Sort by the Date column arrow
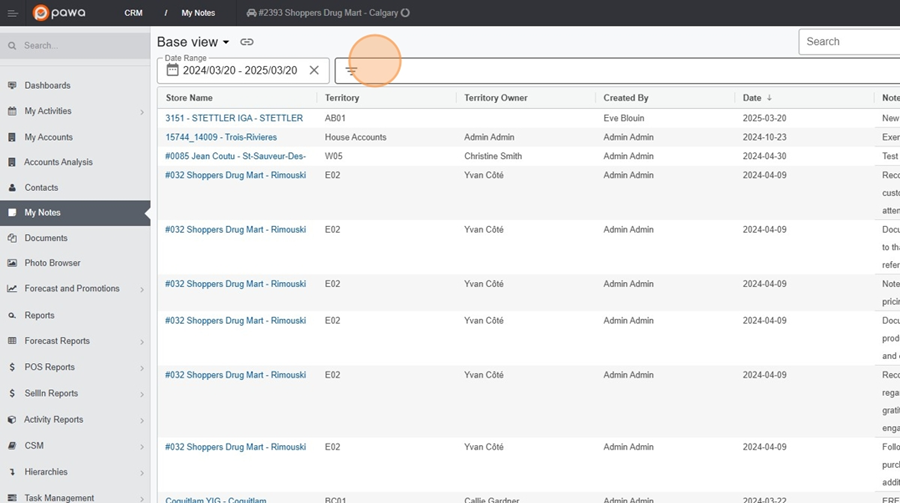The image size is (900, 503). point(769,98)
